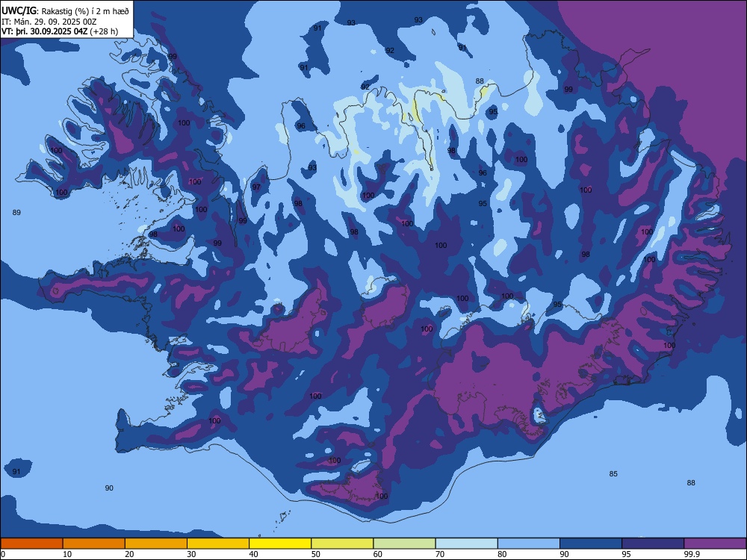Image resolution: width=747 pixels, height=560 pixels.
Task: Click the legend scale tick label '99.9'
Action: click(x=691, y=554)
